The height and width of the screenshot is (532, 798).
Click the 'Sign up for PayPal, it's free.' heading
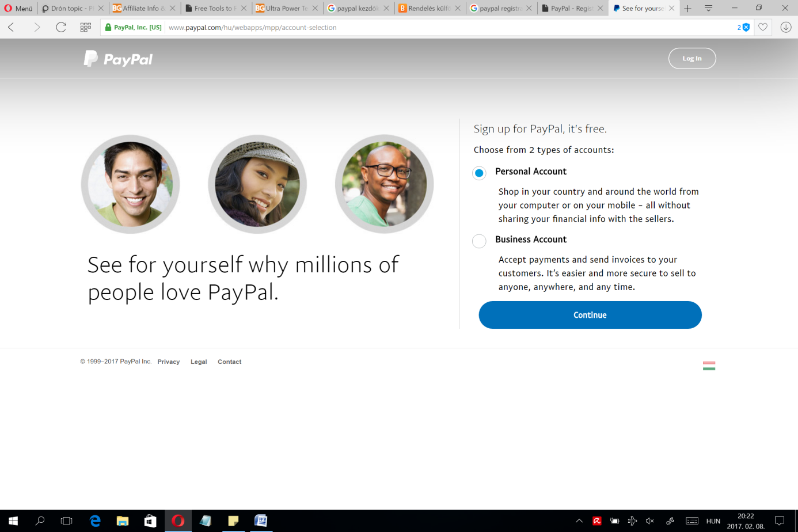(x=540, y=129)
